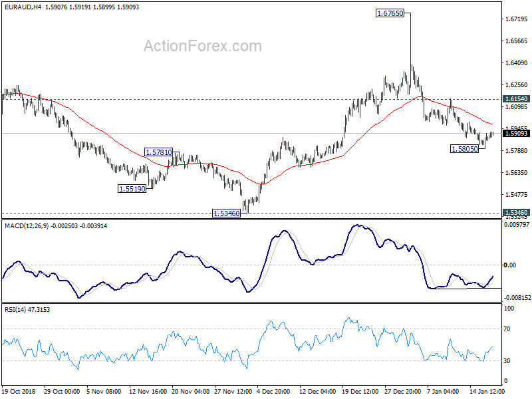
Task: Select the 1.67650 peak price label
Action: click(x=390, y=13)
